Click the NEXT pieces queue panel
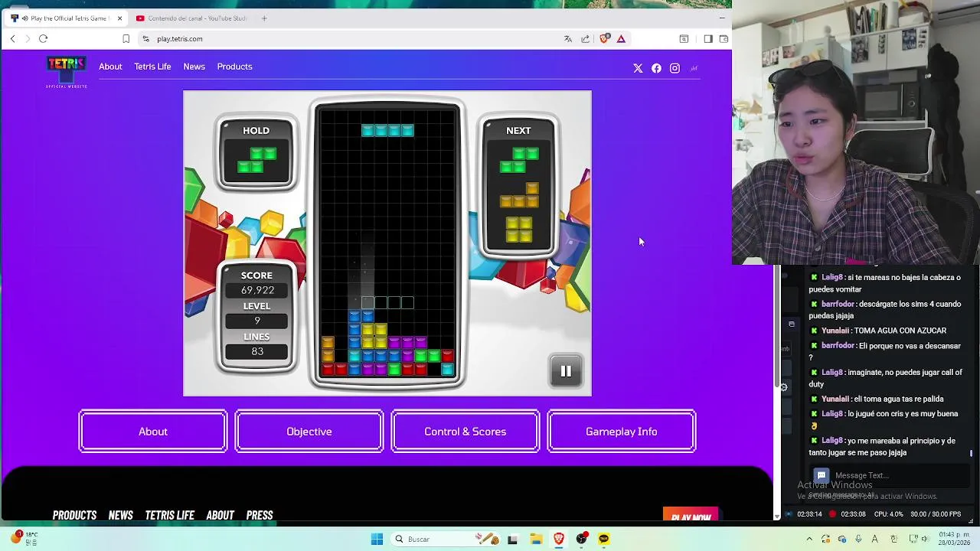This screenshot has height=551, width=980. coord(518,187)
